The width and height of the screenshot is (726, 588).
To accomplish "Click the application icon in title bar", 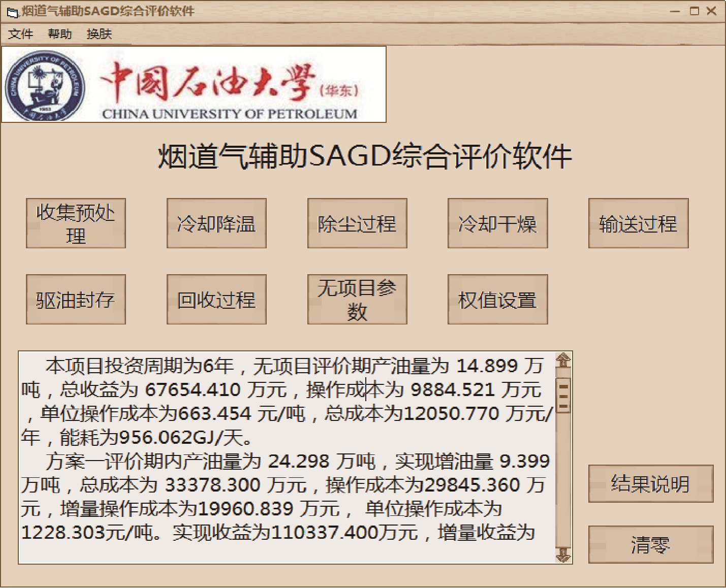I will click(12, 12).
